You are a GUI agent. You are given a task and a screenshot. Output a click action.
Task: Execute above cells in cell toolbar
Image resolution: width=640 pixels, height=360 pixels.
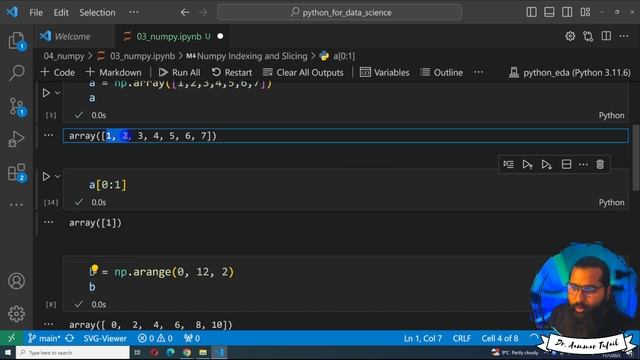click(x=527, y=164)
